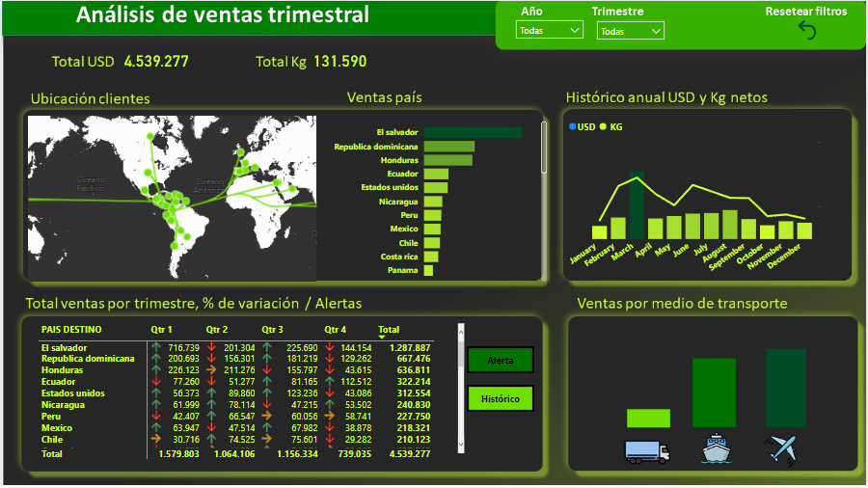
Task: Select the Republica dominicana table row label
Action: 88,359
